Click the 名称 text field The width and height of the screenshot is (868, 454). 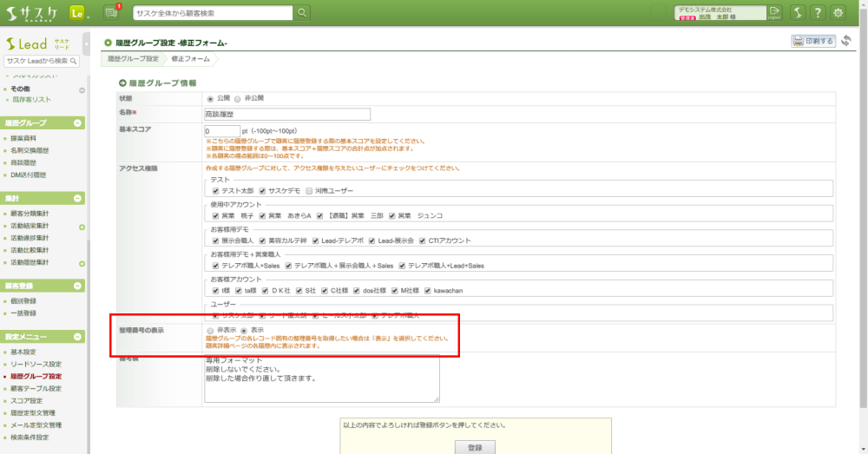tap(287, 114)
